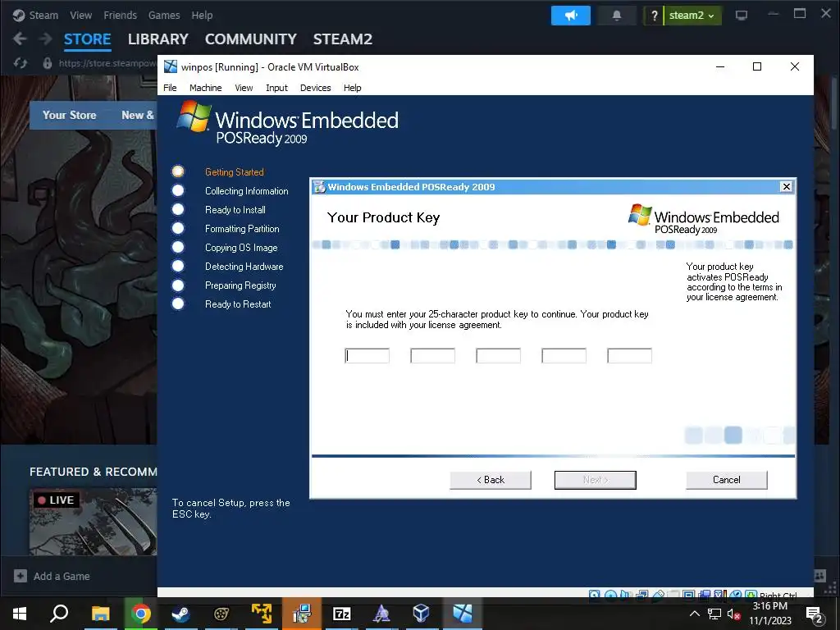Focus the fifth product key field
Viewport: 840px width, 630px height.
[629, 356]
